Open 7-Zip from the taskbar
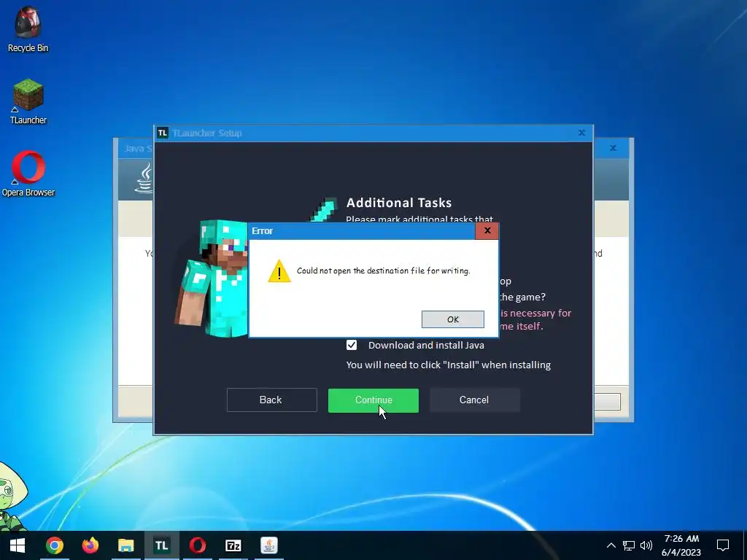Image resolution: width=747 pixels, height=560 pixels. pyautogui.click(x=233, y=545)
